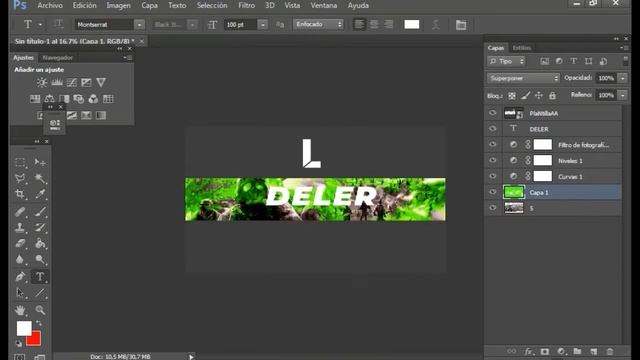Viewport: 640px width, 360px height.
Task: Add a Brightness/Contrast adjustment
Action: [x=42, y=82]
